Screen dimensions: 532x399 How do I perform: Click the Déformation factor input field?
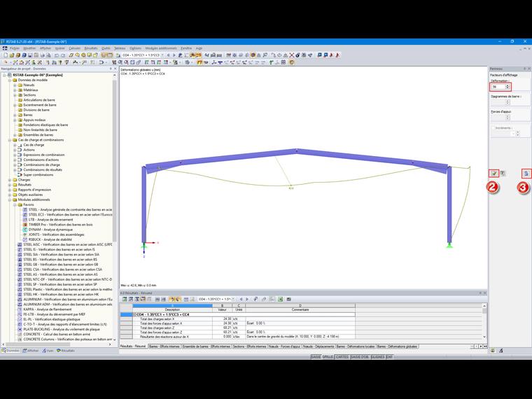point(498,87)
